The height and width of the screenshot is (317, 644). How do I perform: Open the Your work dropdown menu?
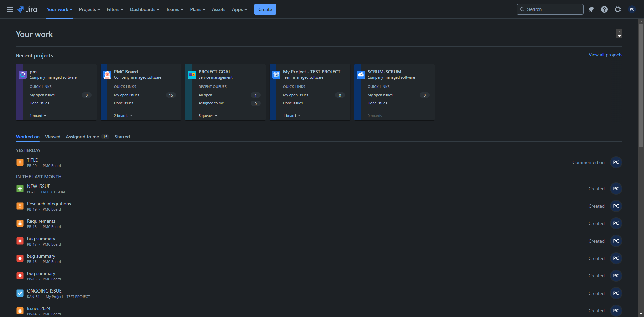click(60, 9)
